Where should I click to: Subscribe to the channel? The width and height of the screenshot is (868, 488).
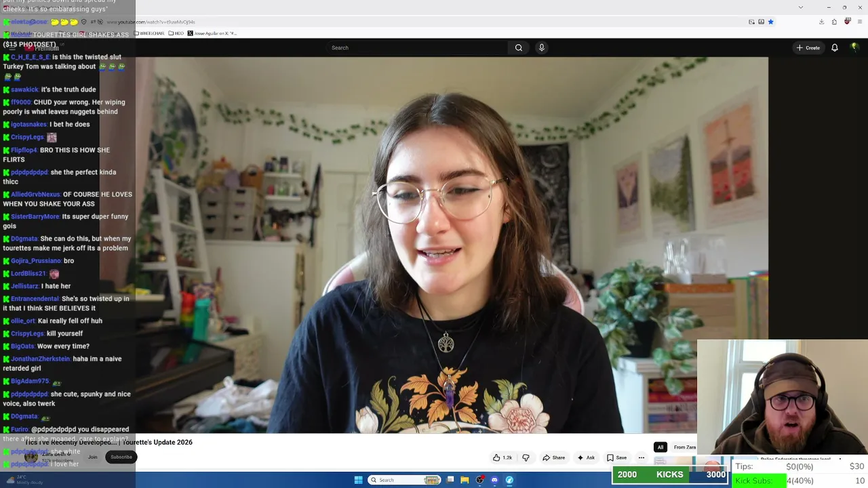(x=121, y=457)
